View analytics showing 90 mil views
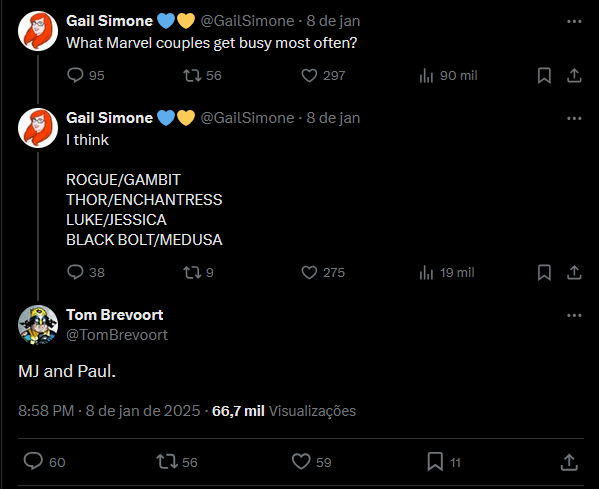 click(448, 75)
